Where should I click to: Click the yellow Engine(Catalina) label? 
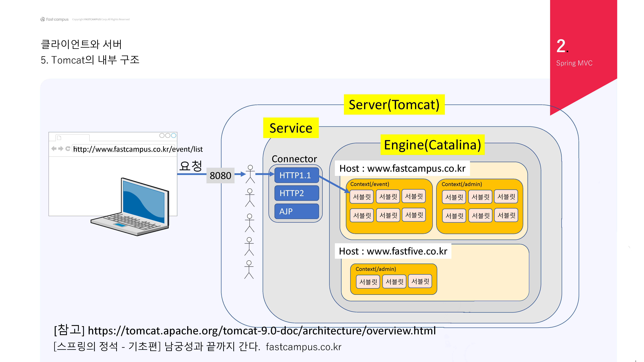[x=432, y=145]
